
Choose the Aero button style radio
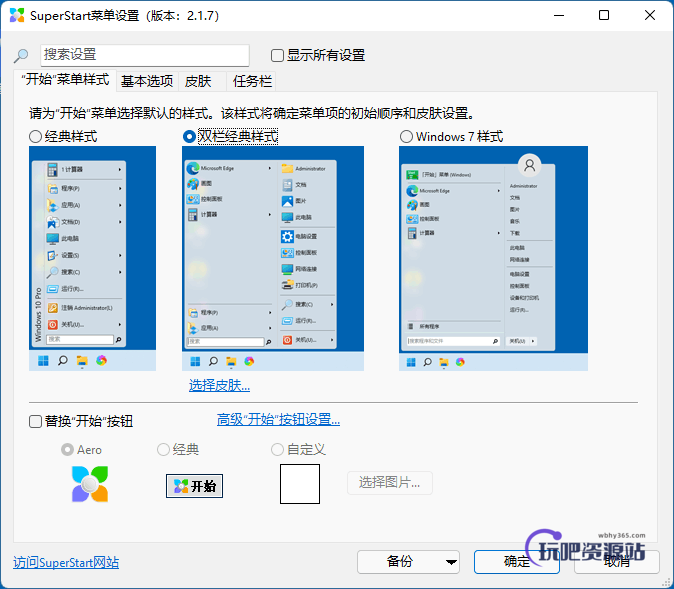67,450
